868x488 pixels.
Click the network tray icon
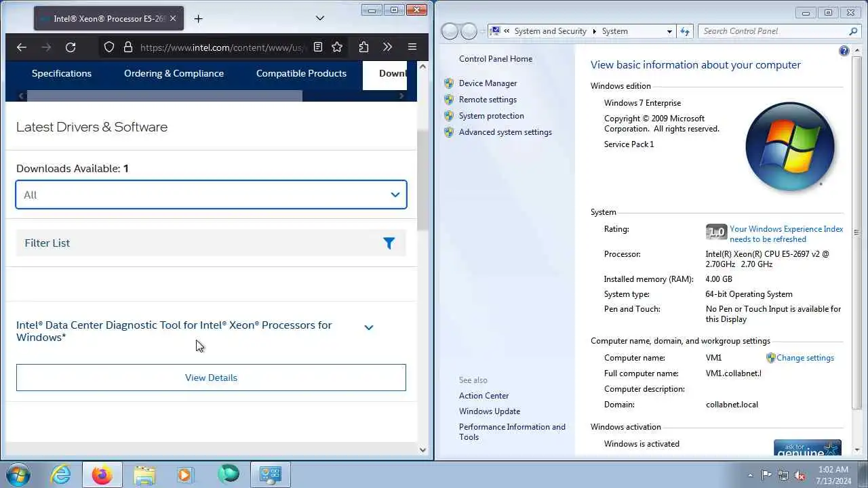coord(783,475)
